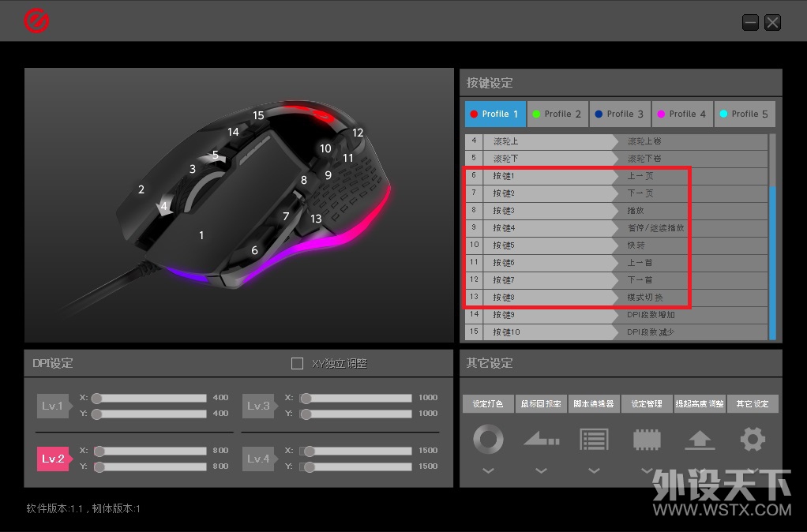Open the DPI段数减少 function assignment
The image size is (807, 532).
pos(651,332)
